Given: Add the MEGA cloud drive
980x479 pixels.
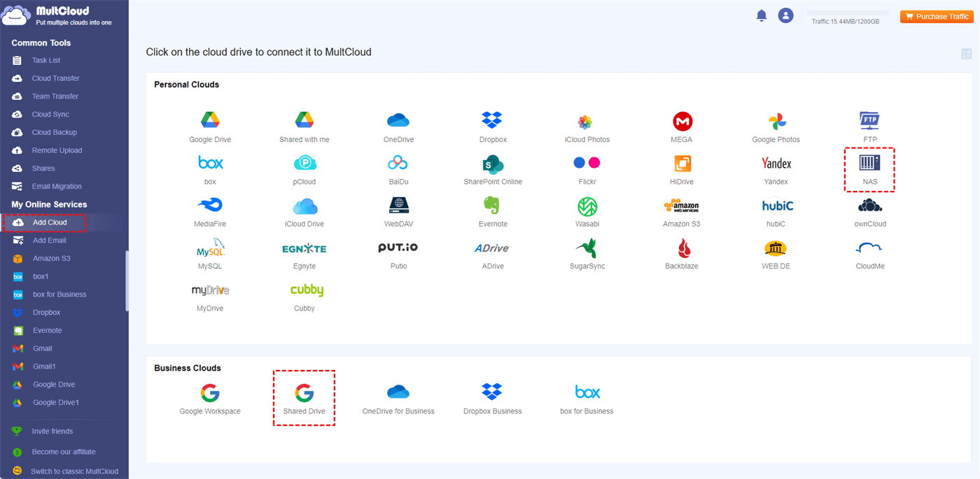Looking at the screenshot, I should tap(682, 121).
